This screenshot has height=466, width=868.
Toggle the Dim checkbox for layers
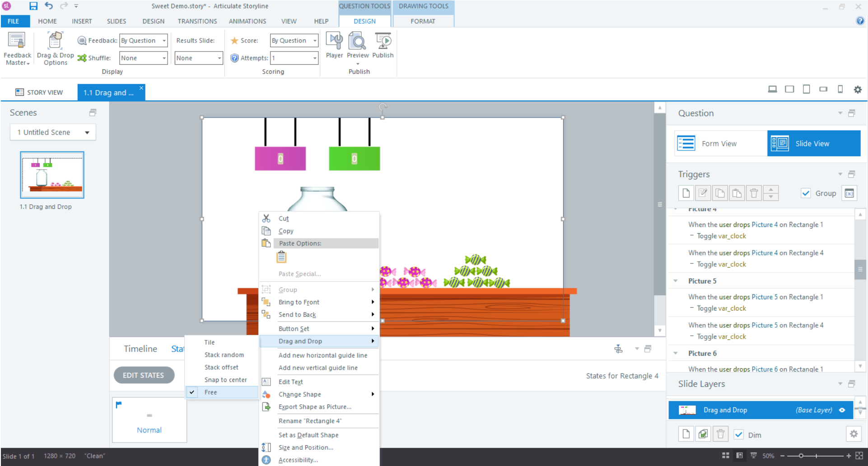tap(738, 435)
